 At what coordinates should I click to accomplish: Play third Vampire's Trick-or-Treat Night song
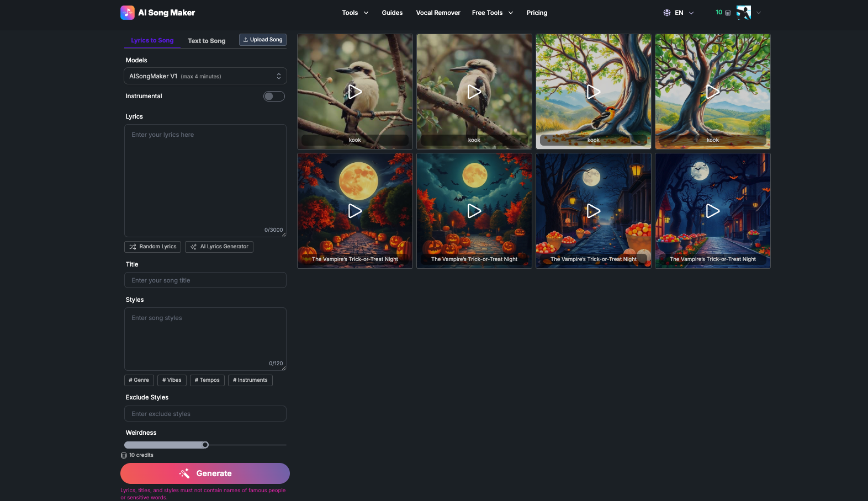[594, 211]
